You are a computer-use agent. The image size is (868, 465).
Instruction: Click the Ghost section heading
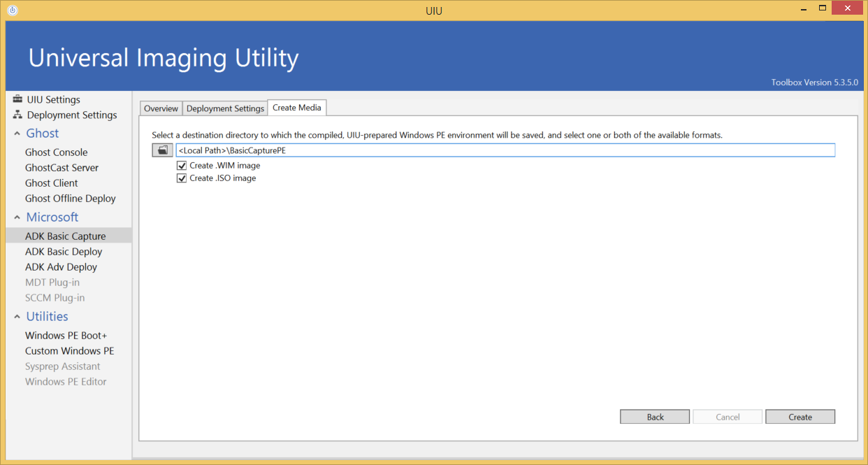pos(43,134)
